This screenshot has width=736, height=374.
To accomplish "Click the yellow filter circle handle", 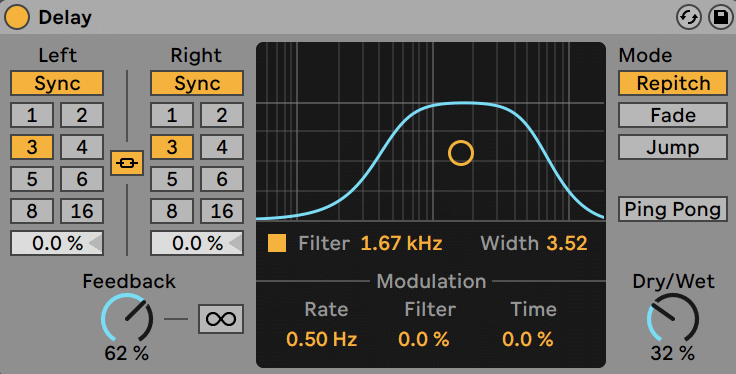I will click(461, 153).
